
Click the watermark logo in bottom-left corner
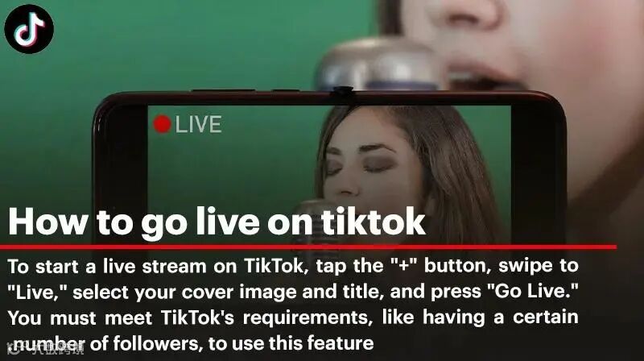(x=45, y=351)
